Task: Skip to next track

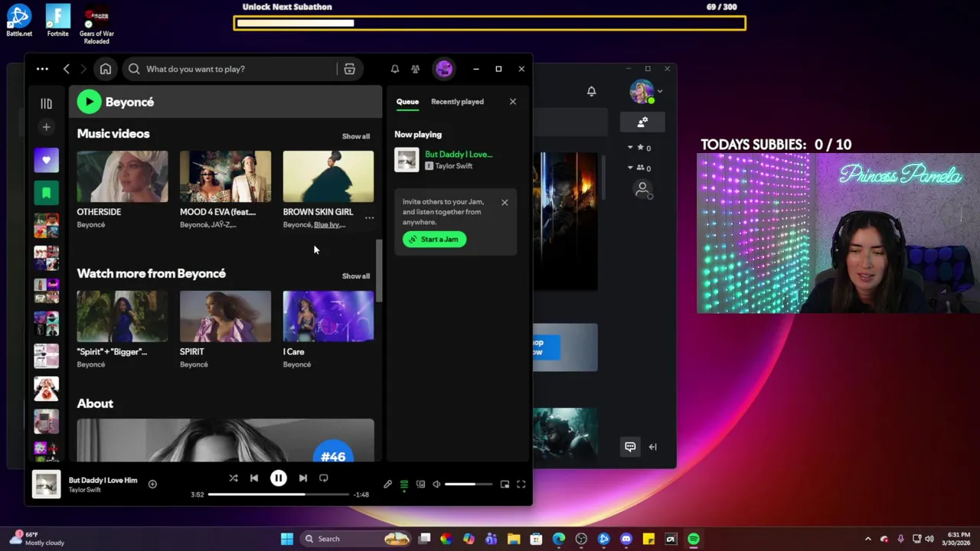Action: (x=303, y=478)
